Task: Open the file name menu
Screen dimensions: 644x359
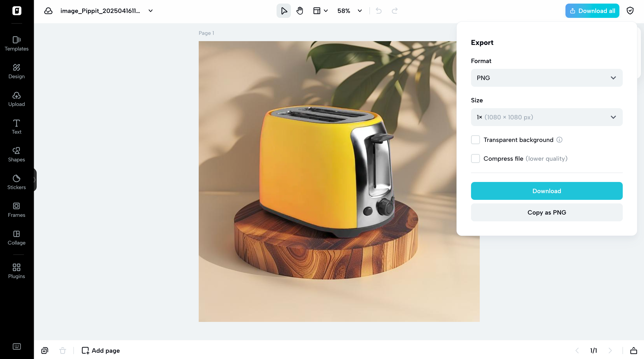Action: pos(150,11)
